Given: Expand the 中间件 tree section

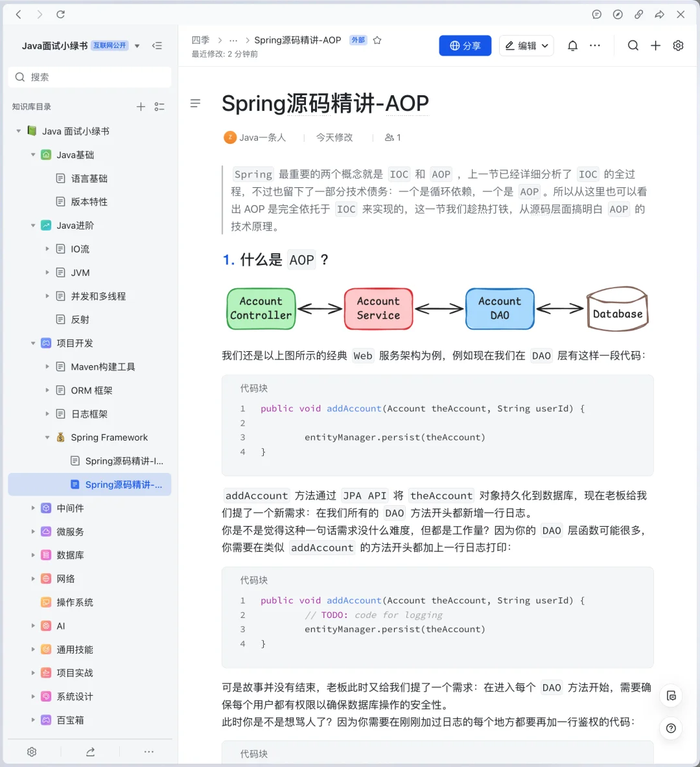Looking at the screenshot, I should coord(33,508).
